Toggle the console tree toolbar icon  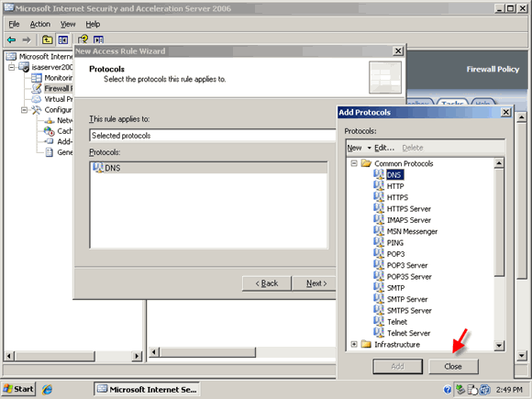[x=62, y=40]
